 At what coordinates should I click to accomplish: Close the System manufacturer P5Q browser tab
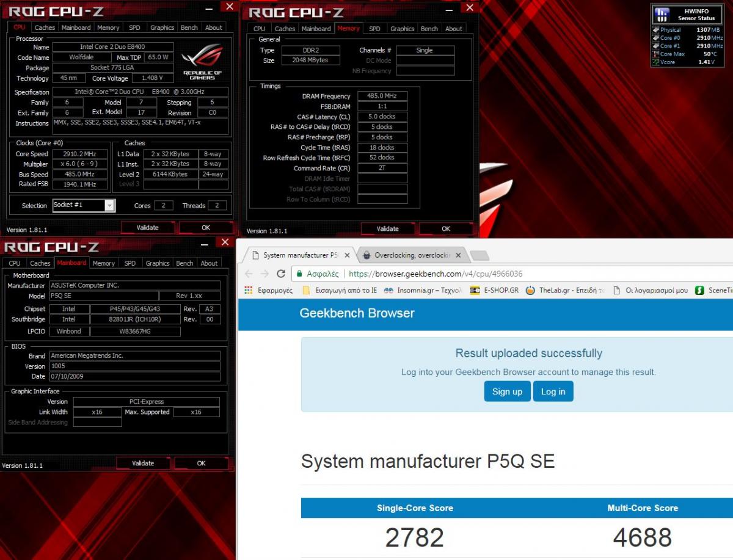(347, 255)
